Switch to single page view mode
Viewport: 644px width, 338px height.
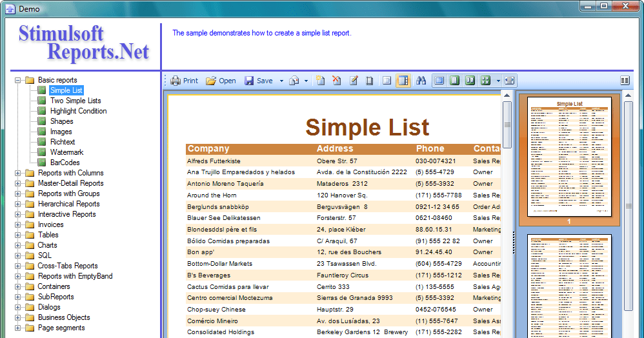tap(439, 81)
